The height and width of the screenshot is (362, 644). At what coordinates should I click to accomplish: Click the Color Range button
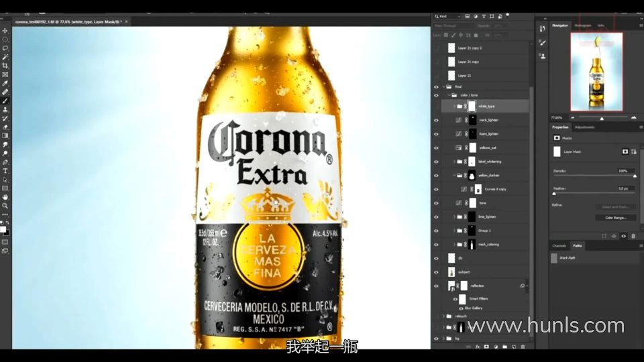616,218
